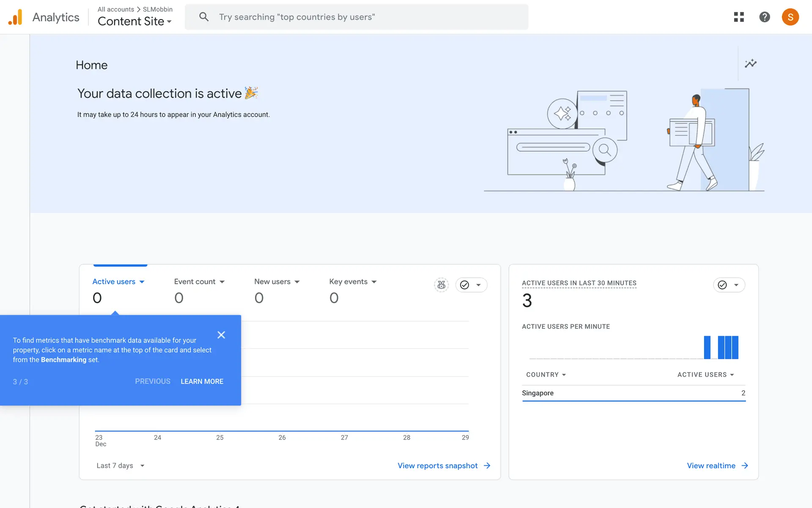Image resolution: width=812 pixels, height=508 pixels.
Task: Expand the Last 7 days date dropdown
Action: pos(120,465)
